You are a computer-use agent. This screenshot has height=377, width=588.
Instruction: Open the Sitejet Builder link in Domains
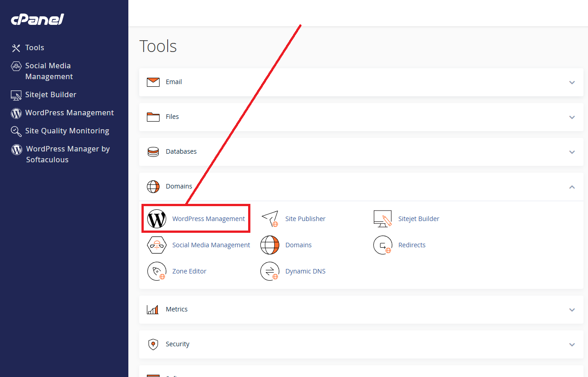click(x=419, y=219)
